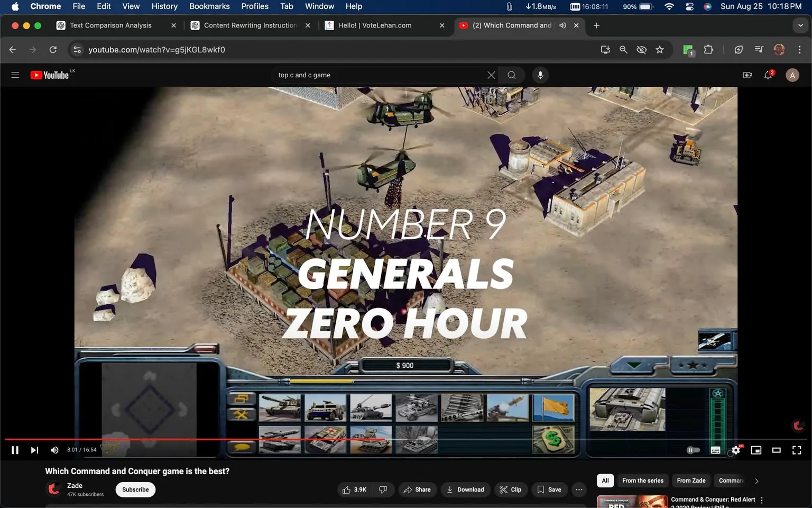
Task: Make the video fullscreen
Action: click(x=796, y=450)
